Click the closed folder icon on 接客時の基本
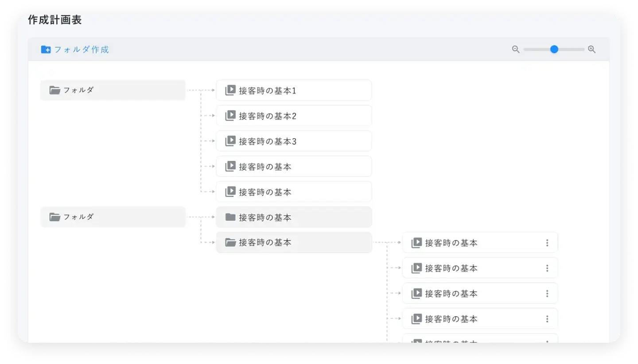 pos(230,217)
